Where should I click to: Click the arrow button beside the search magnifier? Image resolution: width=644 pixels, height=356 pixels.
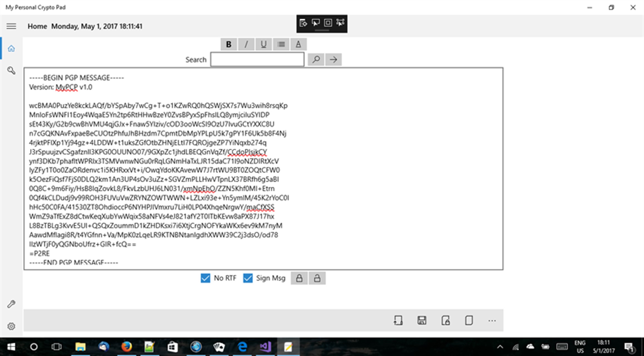coord(333,59)
